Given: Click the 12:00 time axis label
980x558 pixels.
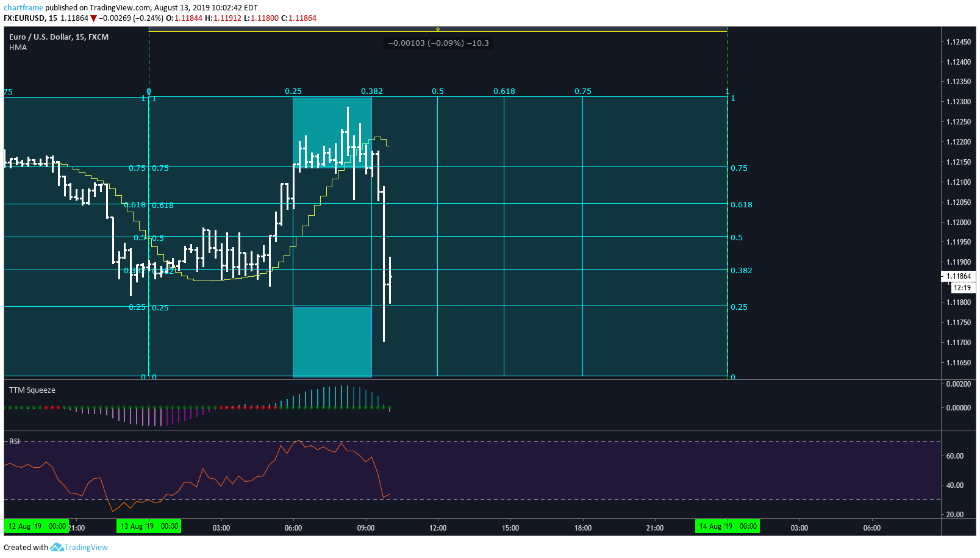Looking at the screenshot, I should [438, 528].
